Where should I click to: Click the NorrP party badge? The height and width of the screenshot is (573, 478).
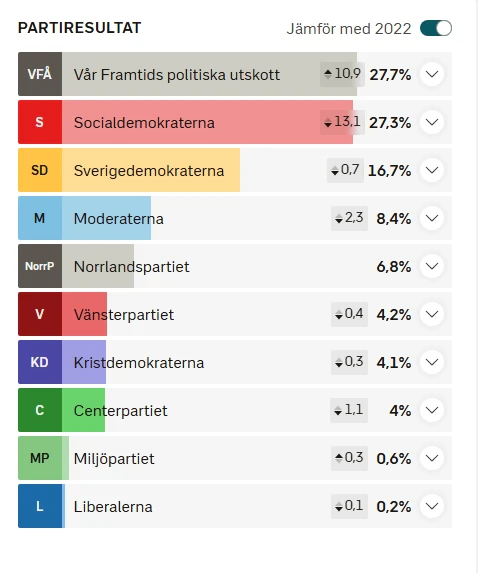pos(40,266)
